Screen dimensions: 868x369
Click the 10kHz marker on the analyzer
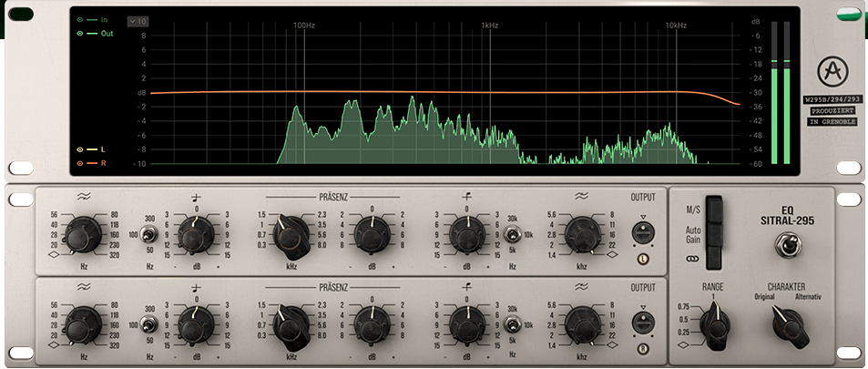[676, 26]
